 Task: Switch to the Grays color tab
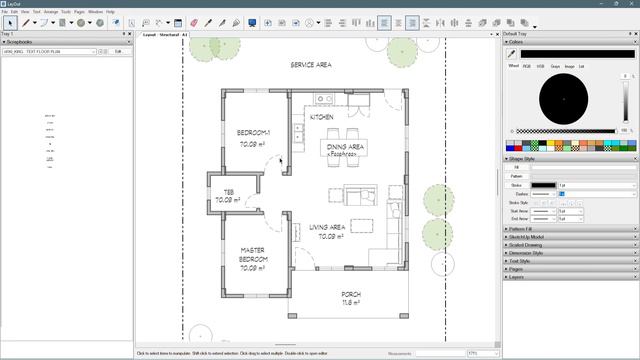555,66
